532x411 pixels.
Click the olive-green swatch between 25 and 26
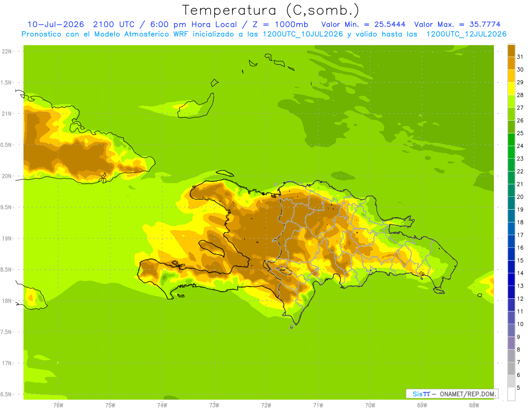pyautogui.click(x=511, y=126)
